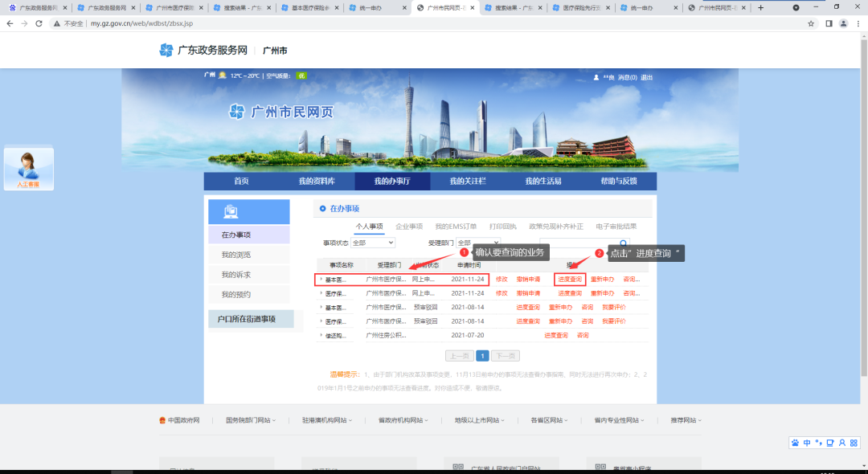Click the paw accessibility icon in bottom toolbar
Screen dimensions: 868x474
click(795, 443)
